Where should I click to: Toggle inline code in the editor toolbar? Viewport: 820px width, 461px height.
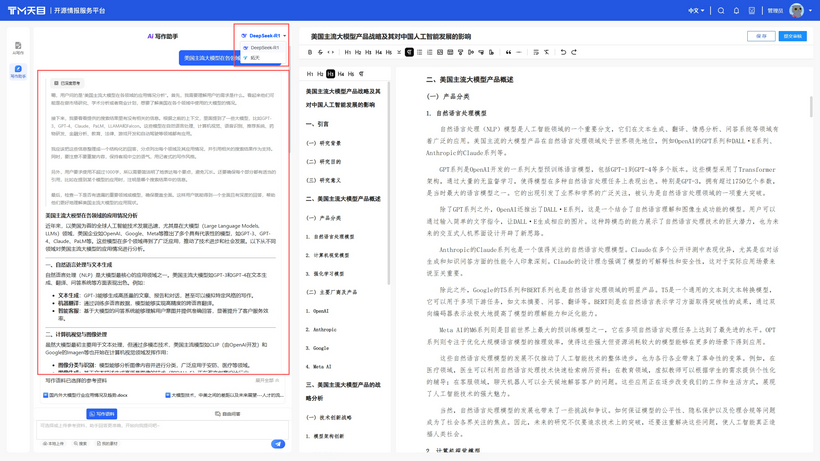tap(331, 52)
